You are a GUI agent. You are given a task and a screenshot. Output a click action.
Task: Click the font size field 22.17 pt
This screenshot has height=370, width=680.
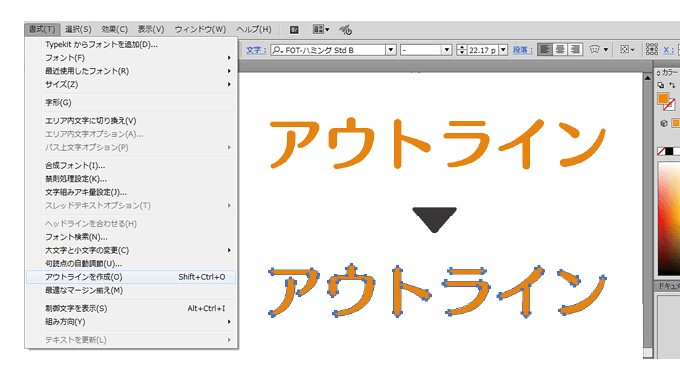tap(483, 50)
